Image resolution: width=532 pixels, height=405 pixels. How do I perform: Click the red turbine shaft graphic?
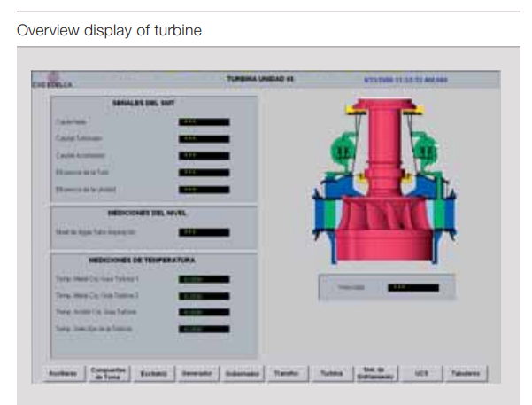pos(384,146)
